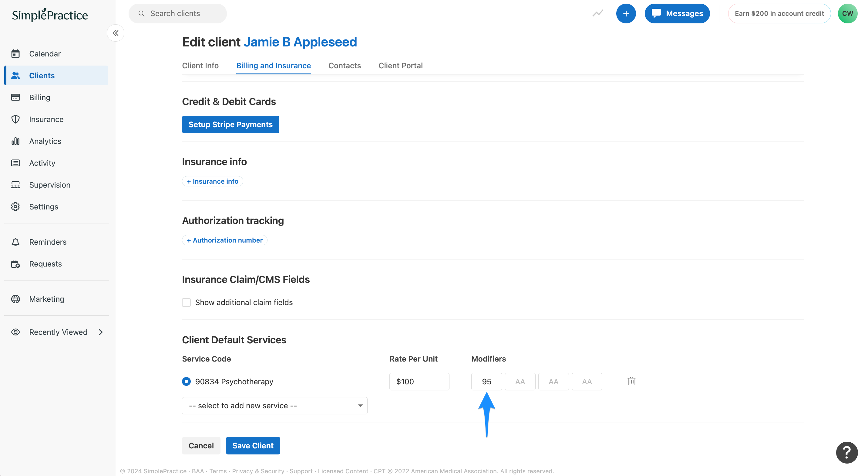Image resolution: width=868 pixels, height=476 pixels.
Task: Click the Analytics bar chart icon
Action: click(15, 141)
